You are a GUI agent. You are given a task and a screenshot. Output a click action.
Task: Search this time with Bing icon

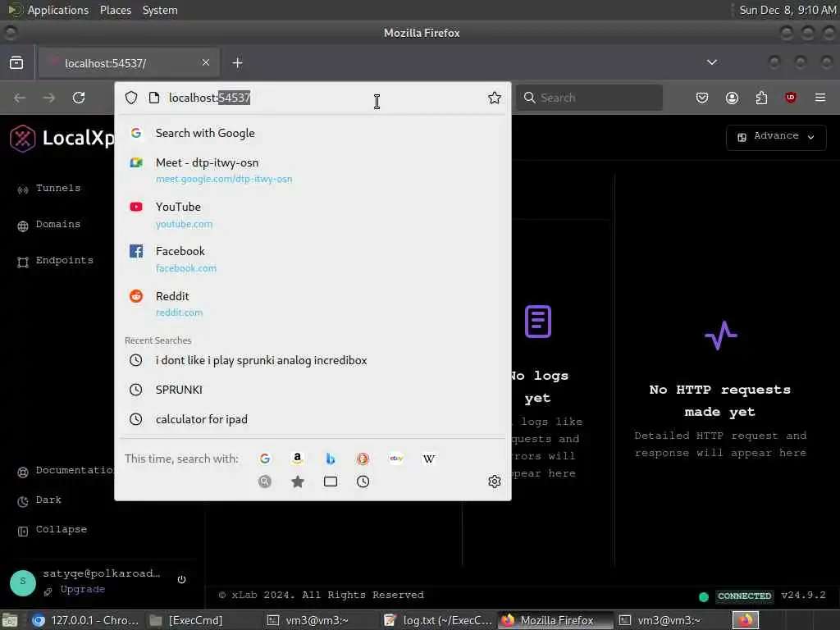pyautogui.click(x=330, y=459)
